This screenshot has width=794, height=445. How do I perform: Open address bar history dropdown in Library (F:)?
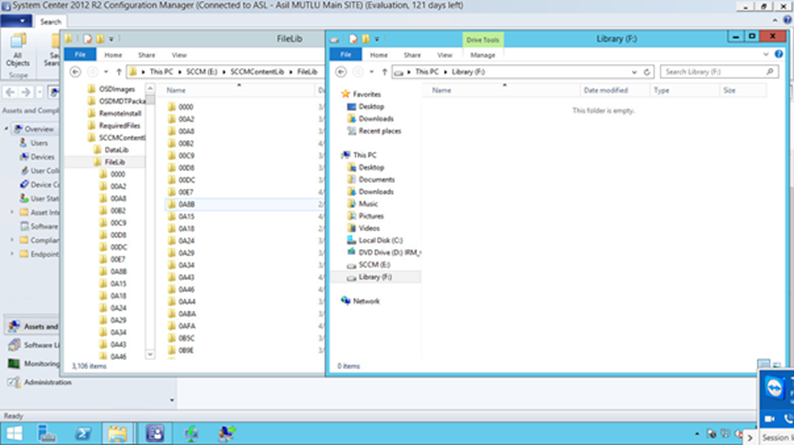tap(634, 72)
